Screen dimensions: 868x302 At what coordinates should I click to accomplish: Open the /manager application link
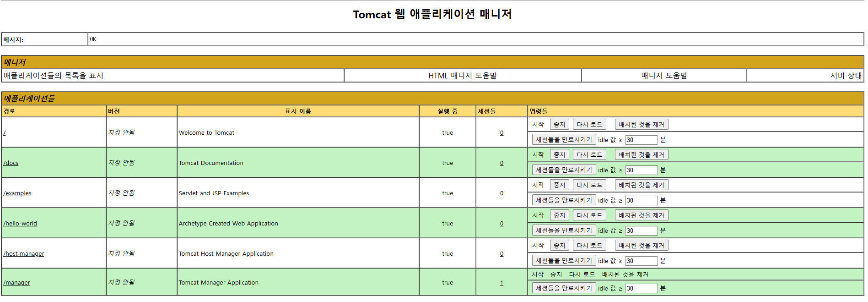[x=16, y=283]
